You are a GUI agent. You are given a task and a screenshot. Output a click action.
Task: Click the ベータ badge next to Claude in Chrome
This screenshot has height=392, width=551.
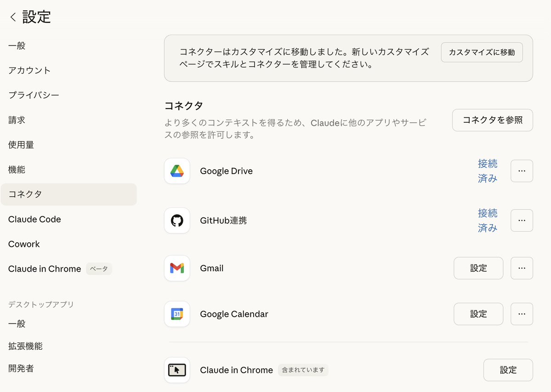pos(99,269)
